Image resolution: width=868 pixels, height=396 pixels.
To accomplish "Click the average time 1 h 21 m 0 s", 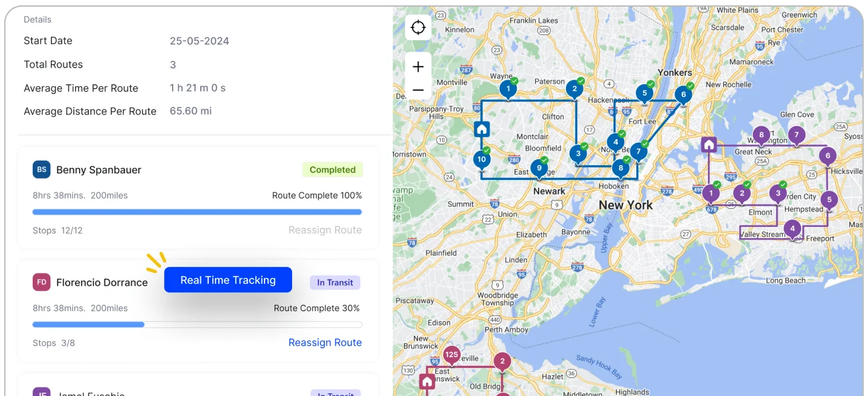I will pyautogui.click(x=198, y=88).
